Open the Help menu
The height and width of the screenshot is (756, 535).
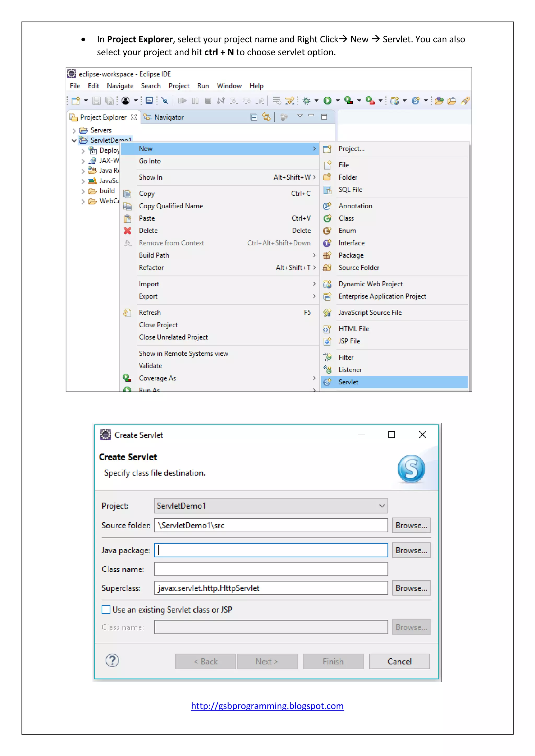pos(256,86)
